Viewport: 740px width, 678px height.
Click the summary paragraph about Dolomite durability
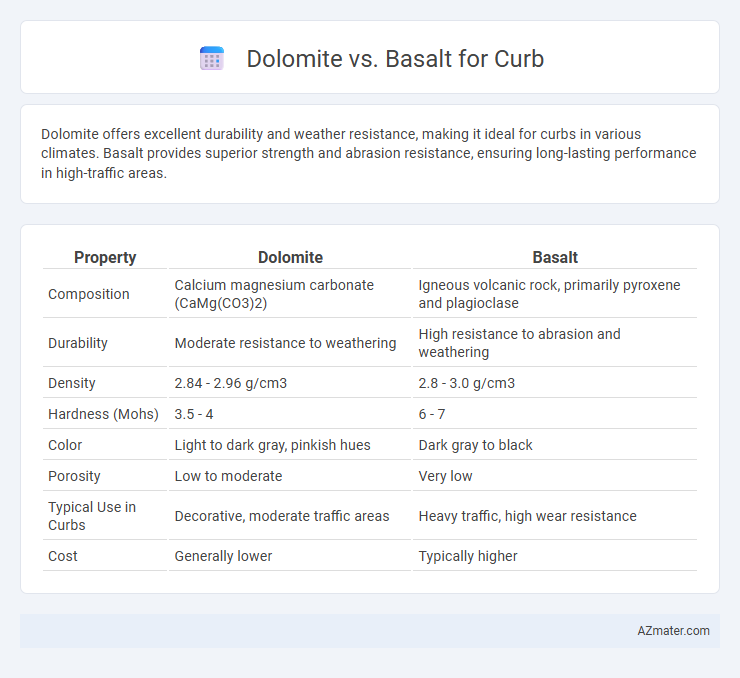click(369, 153)
